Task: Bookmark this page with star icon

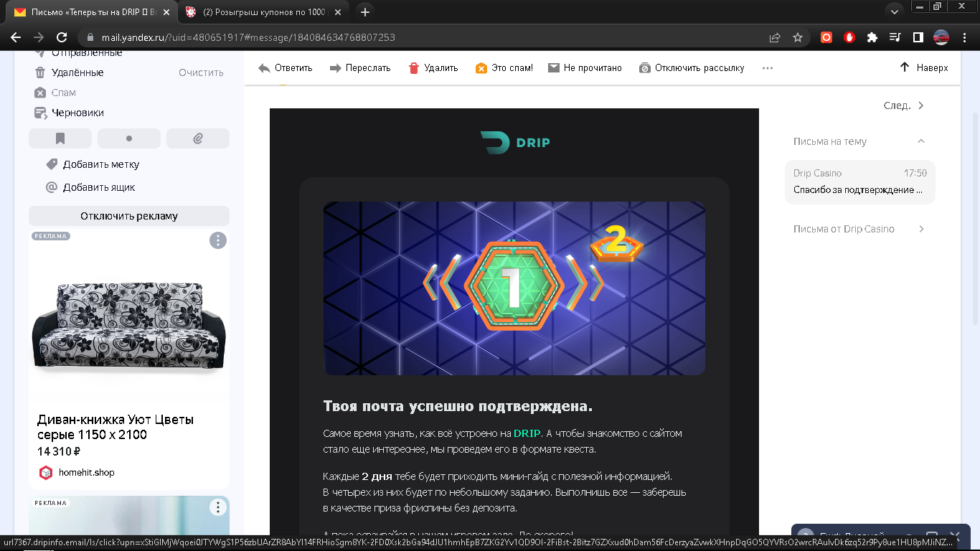Action: tap(798, 37)
